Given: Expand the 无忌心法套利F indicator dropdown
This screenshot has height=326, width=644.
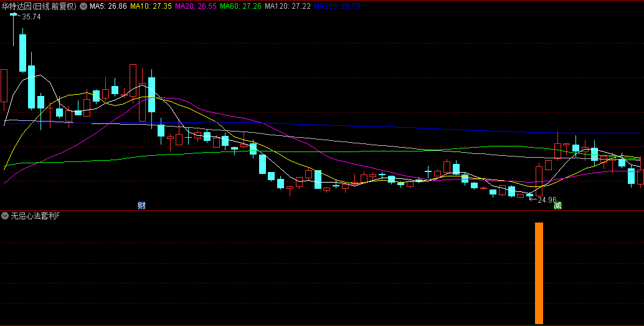Looking at the screenshot, I should 5,216.
